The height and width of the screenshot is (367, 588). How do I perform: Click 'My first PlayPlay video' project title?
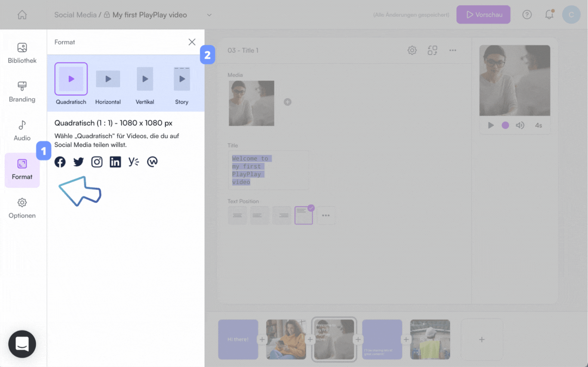pos(150,15)
